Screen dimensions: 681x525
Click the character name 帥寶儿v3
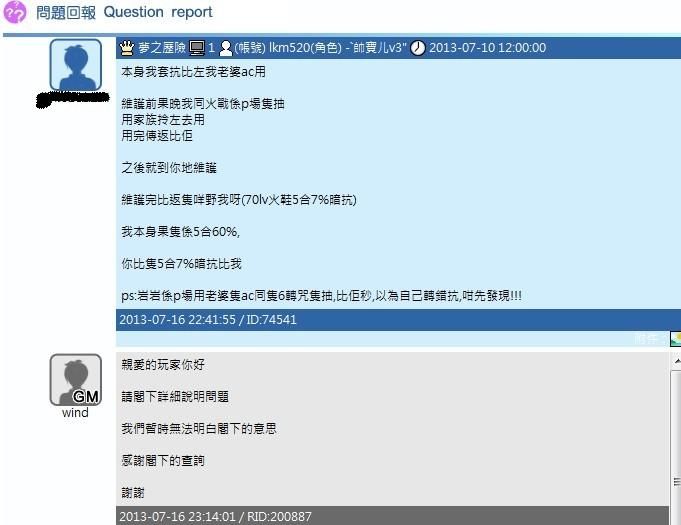coord(380,48)
